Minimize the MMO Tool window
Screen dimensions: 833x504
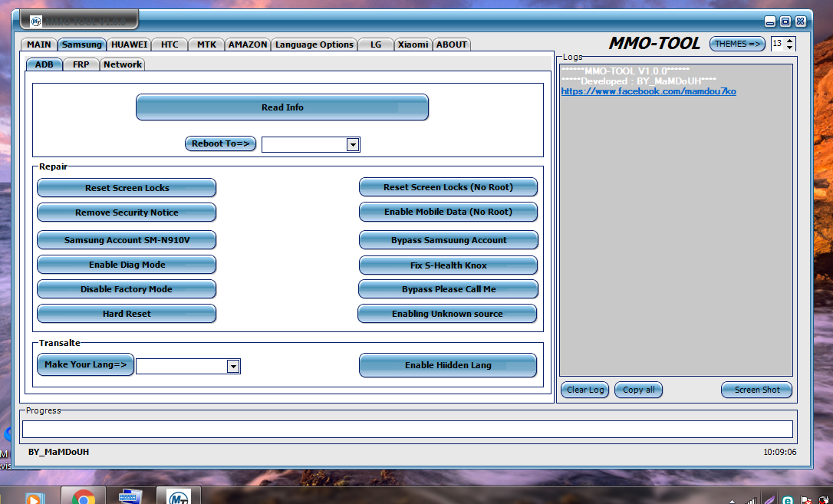pos(770,21)
